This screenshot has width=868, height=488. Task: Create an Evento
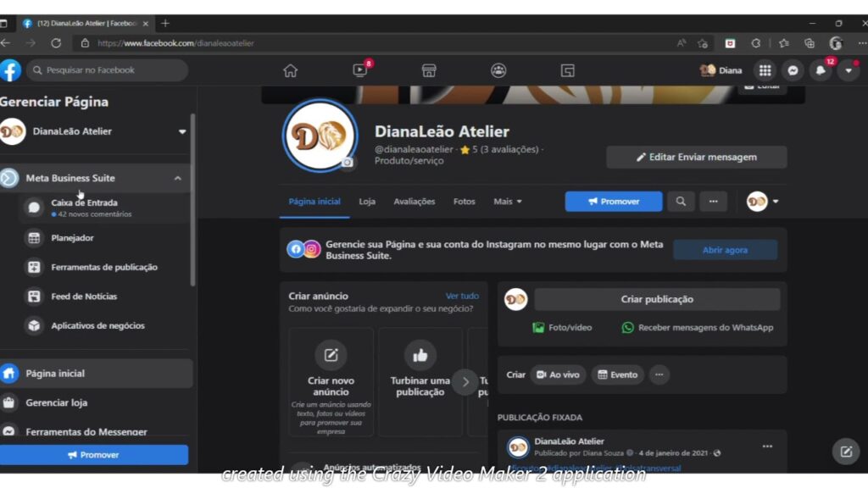[618, 374]
